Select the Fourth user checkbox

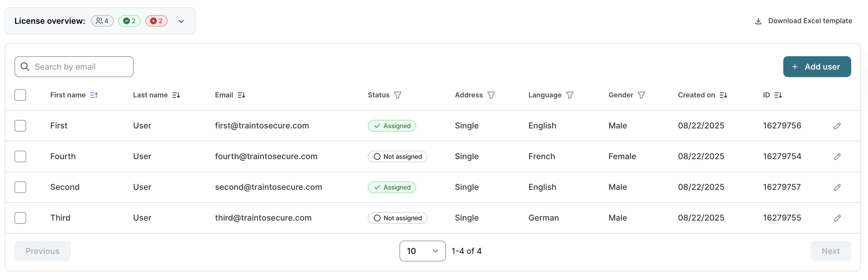pyautogui.click(x=20, y=157)
